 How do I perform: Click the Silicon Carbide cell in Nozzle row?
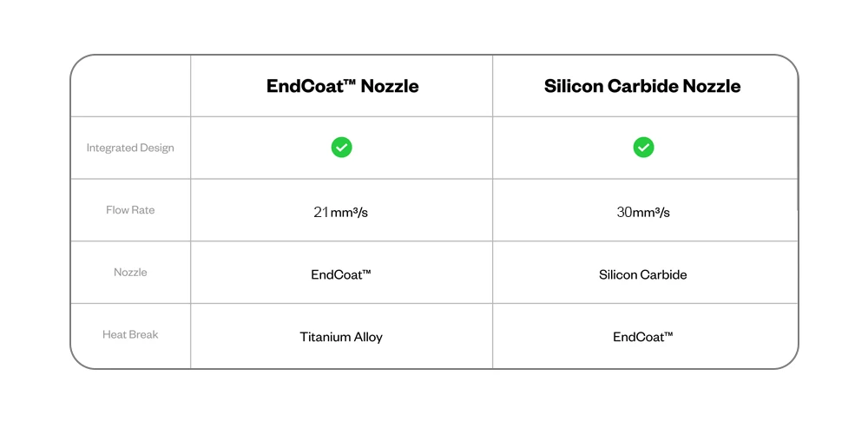click(642, 274)
